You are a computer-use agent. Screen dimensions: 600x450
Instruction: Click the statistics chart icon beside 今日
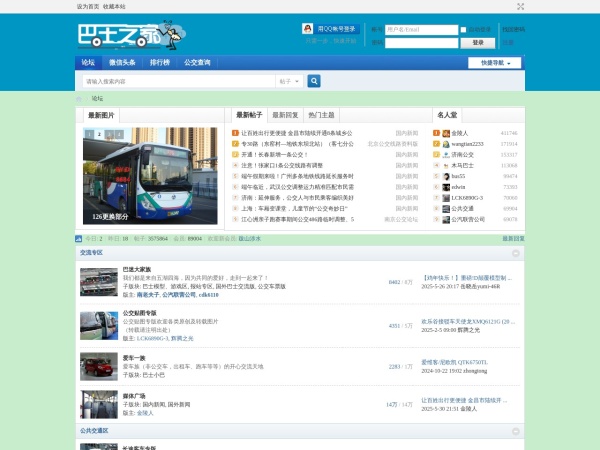(x=79, y=239)
